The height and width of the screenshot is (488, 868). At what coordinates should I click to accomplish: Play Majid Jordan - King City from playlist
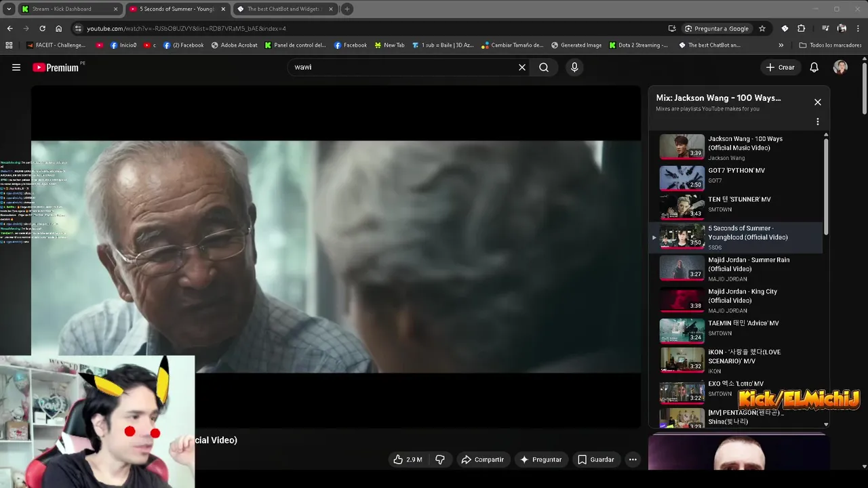tap(736, 300)
